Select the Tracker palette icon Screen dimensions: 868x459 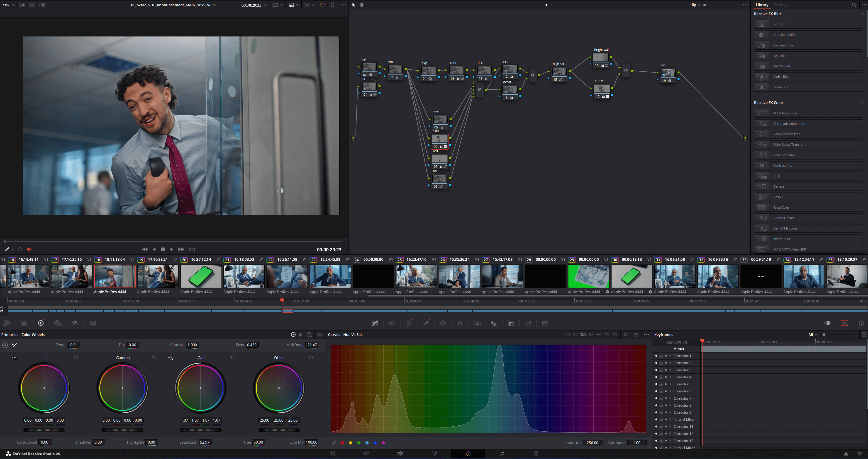460,323
